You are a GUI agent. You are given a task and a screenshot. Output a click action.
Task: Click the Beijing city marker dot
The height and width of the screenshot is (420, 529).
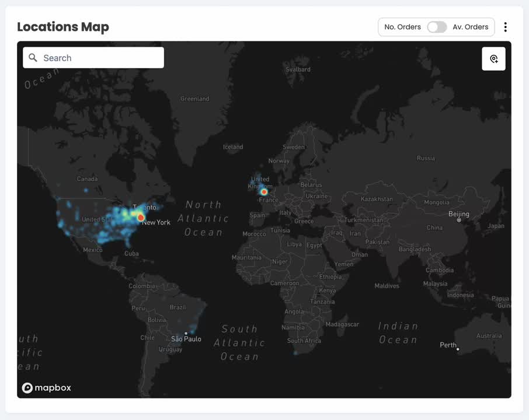[x=459, y=220]
